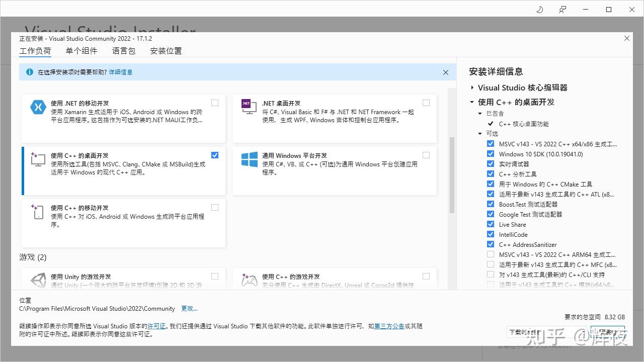
Task: Uncheck the Live Share component
Action: pos(491,224)
